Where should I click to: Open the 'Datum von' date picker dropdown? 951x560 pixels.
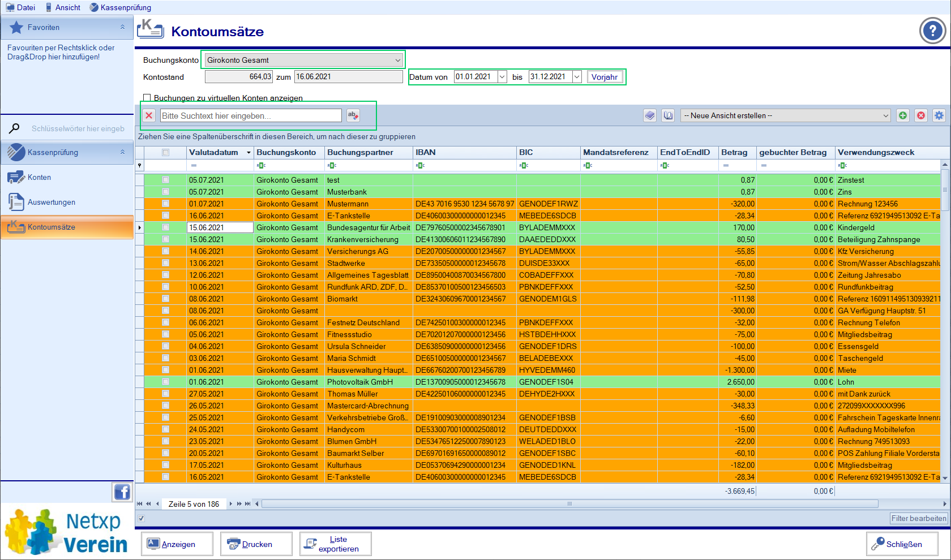point(502,77)
